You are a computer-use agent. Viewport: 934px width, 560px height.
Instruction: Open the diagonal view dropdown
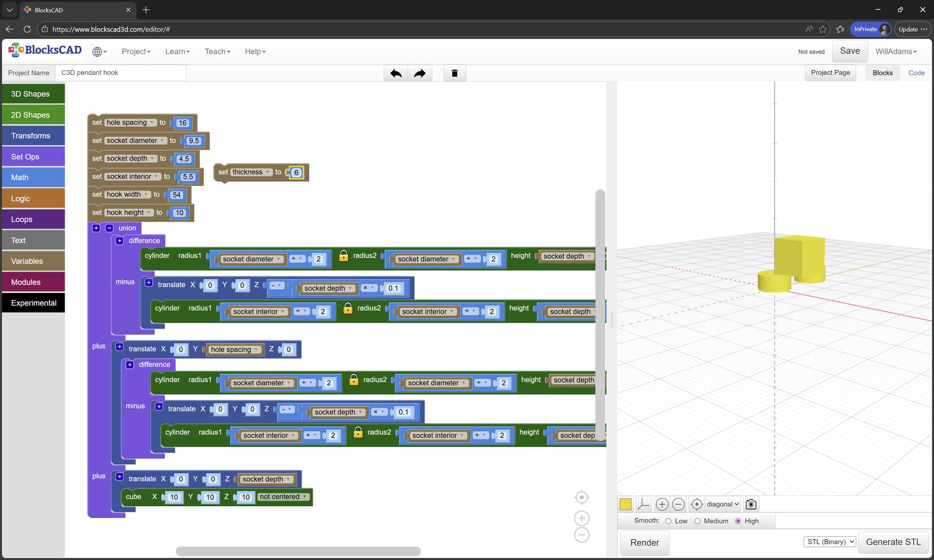(x=722, y=504)
